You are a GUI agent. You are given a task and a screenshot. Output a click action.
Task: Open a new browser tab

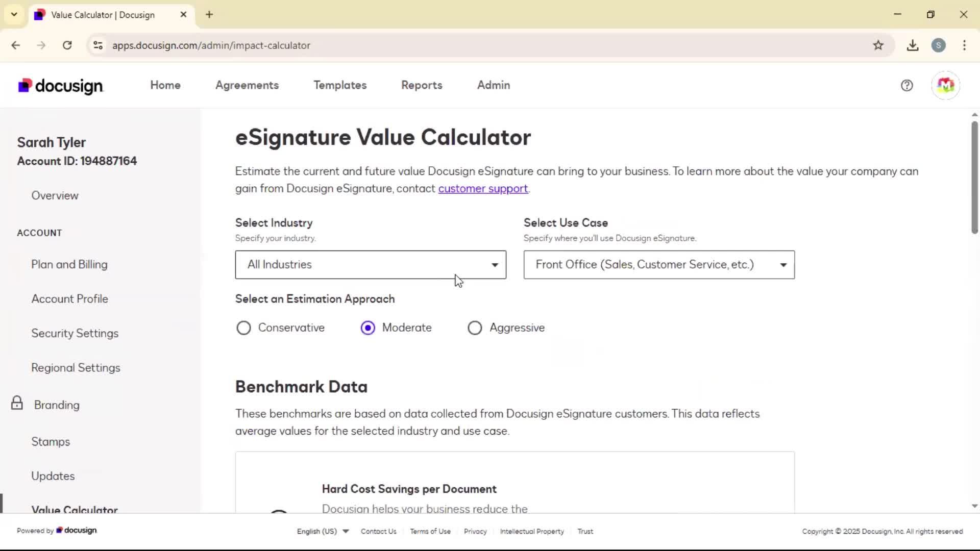209,15
